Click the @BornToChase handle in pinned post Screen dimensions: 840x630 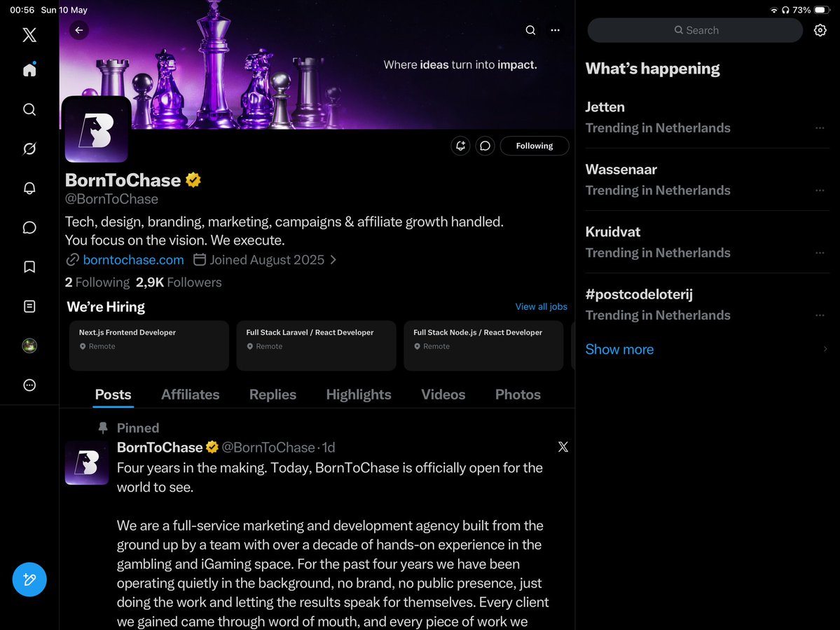click(268, 447)
